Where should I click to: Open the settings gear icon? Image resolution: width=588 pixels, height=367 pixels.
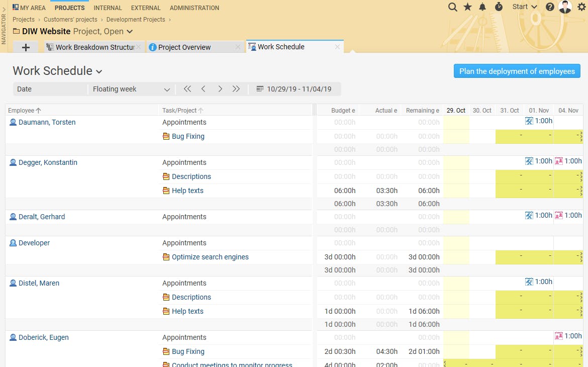(581, 7)
